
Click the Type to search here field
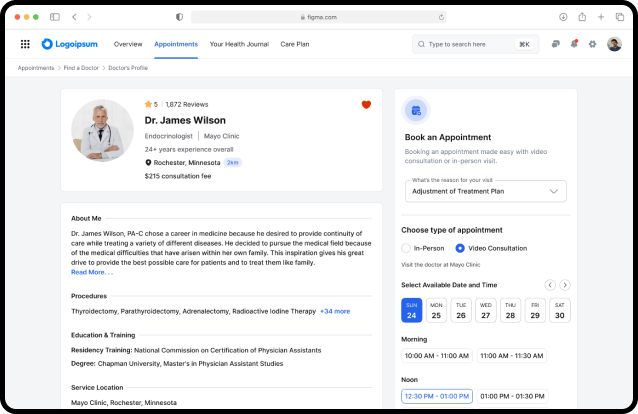tap(475, 44)
